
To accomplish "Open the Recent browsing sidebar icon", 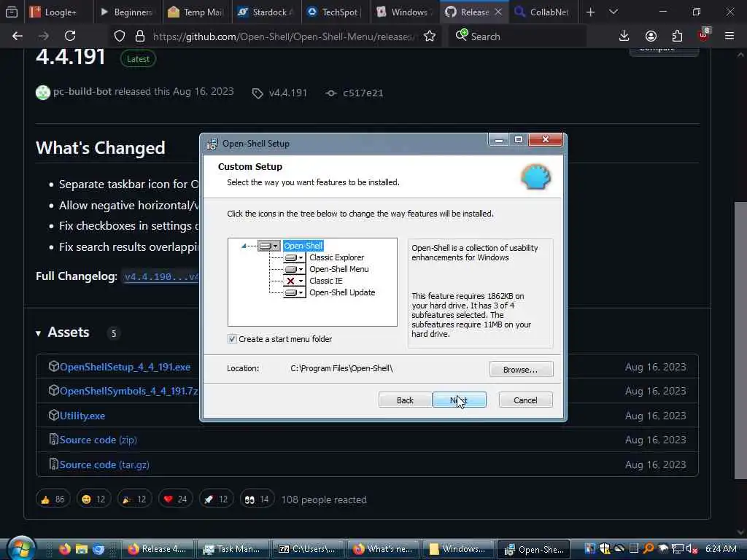I will [x=12, y=12].
